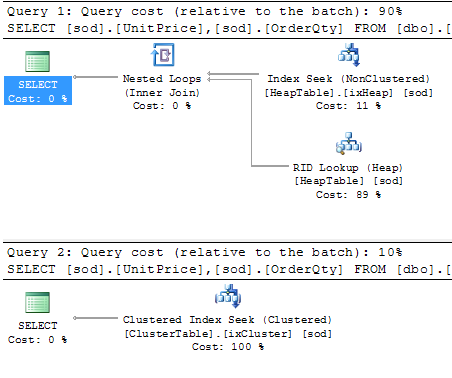Image resolution: width=452 pixels, height=378 pixels.
Task: Select the Query 1 SELECT table icon
Action: [38, 61]
